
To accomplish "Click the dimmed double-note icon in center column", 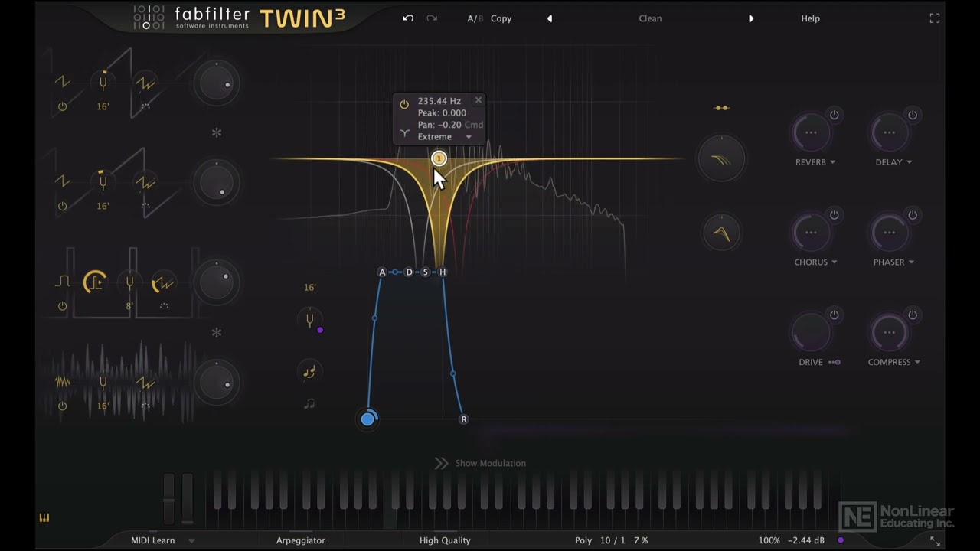I will [x=309, y=403].
